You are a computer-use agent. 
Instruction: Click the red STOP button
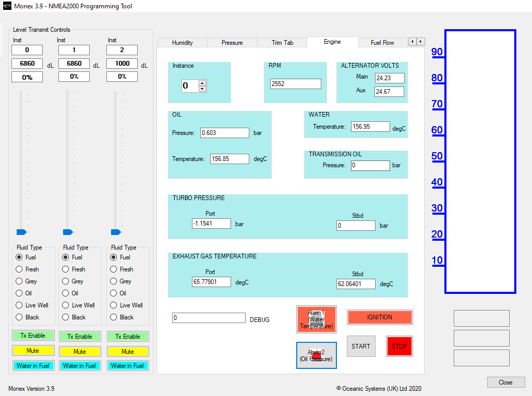(400, 346)
